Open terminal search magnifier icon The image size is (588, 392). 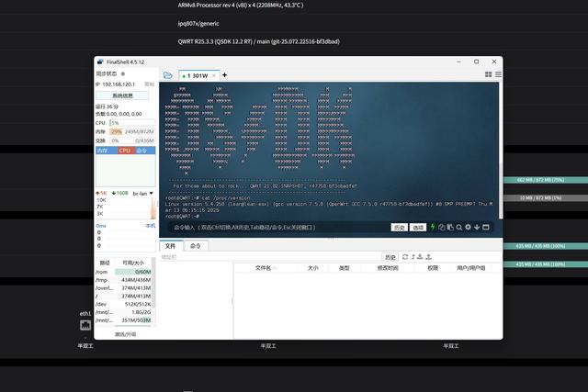click(x=459, y=227)
